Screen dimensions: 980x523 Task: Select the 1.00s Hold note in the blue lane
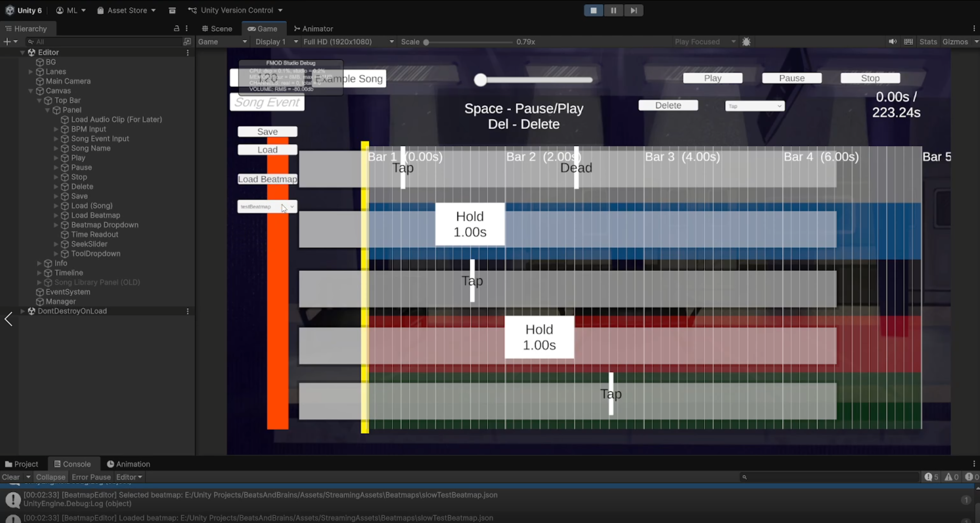coord(470,224)
